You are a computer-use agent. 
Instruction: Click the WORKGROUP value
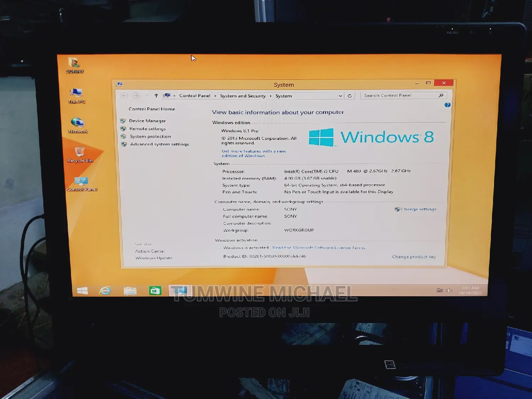click(x=299, y=230)
